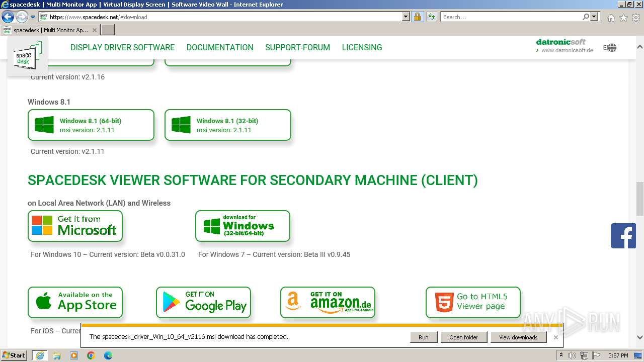The height and width of the screenshot is (362, 644).
Task: Open SUPPORT-FORUM menu item
Action: pyautogui.click(x=297, y=47)
